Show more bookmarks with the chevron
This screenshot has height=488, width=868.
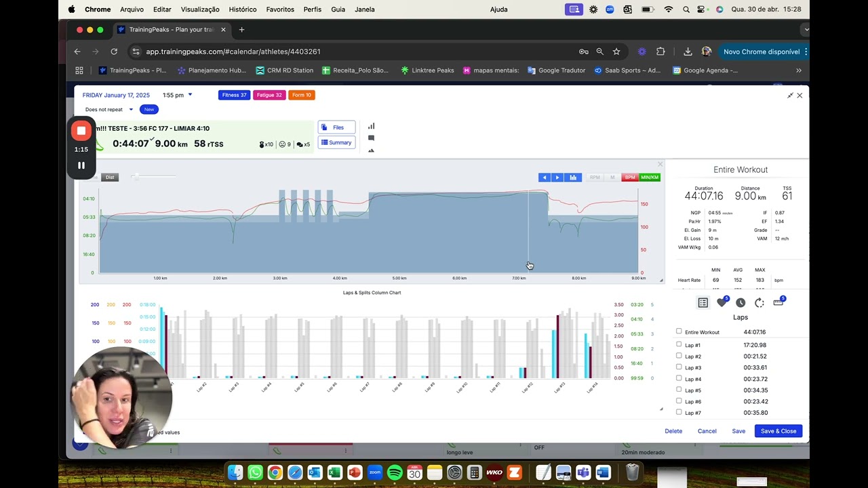pyautogui.click(x=798, y=70)
